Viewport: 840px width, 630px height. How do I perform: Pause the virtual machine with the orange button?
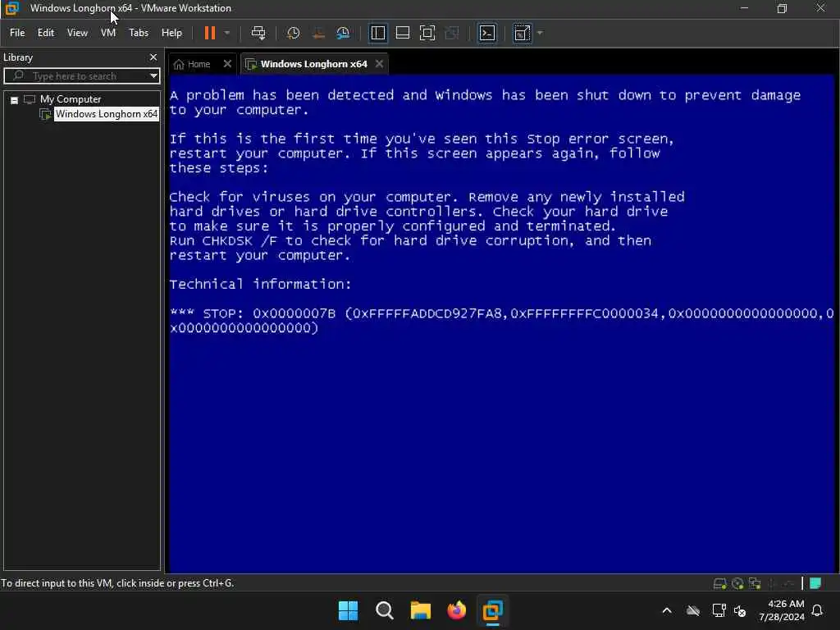point(209,33)
